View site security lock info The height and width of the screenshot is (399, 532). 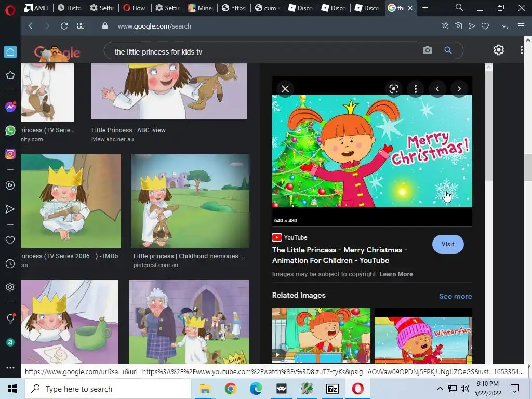pos(105,26)
